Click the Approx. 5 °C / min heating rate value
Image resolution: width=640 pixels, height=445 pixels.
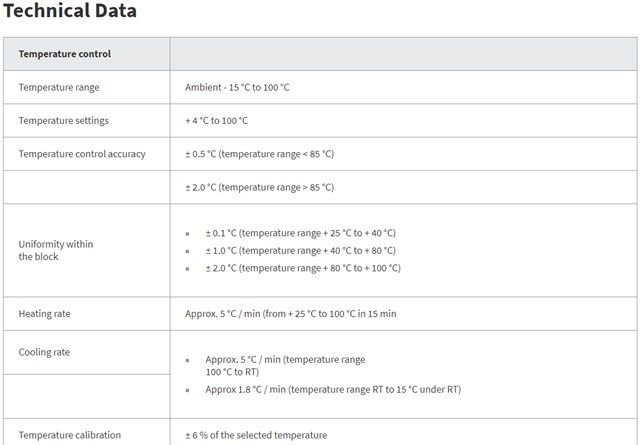290,314
